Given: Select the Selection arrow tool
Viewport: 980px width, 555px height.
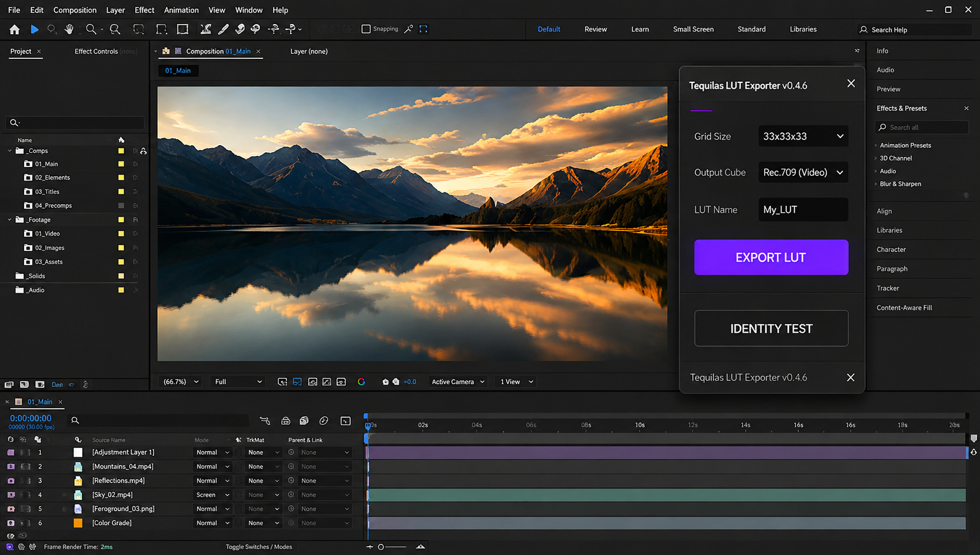Looking at the screenshot, I should pos(34,29).
